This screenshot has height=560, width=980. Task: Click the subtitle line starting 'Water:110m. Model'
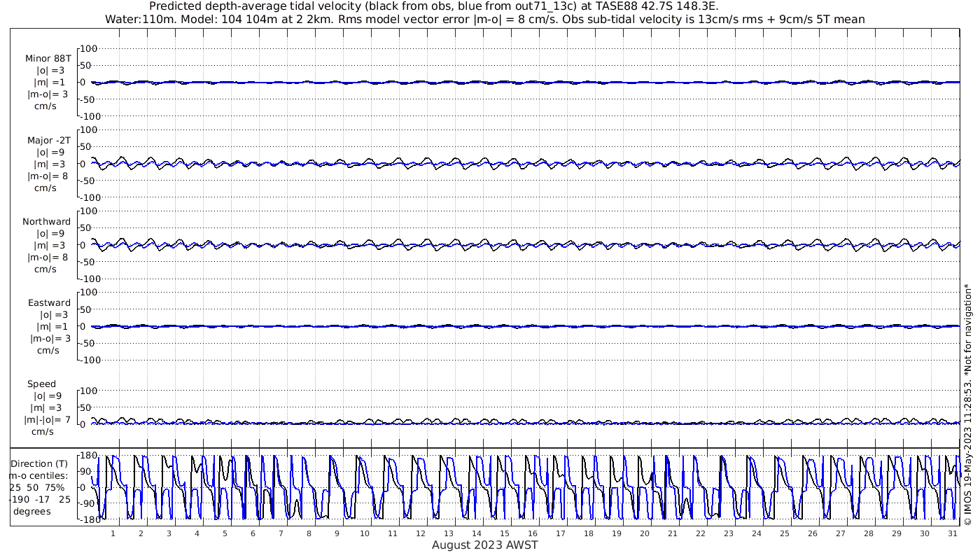click(x=484, y=19)
